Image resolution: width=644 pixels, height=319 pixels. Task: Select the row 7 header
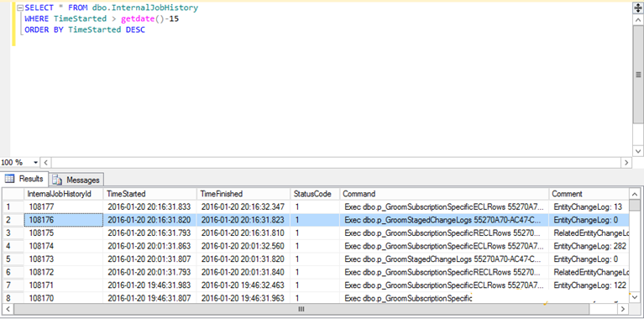tap(13, 285)
